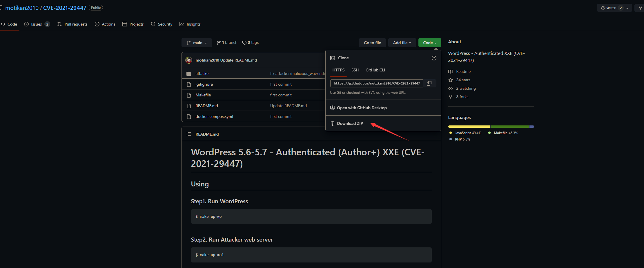Open the motikan2010 user profile link

(22, 8)
